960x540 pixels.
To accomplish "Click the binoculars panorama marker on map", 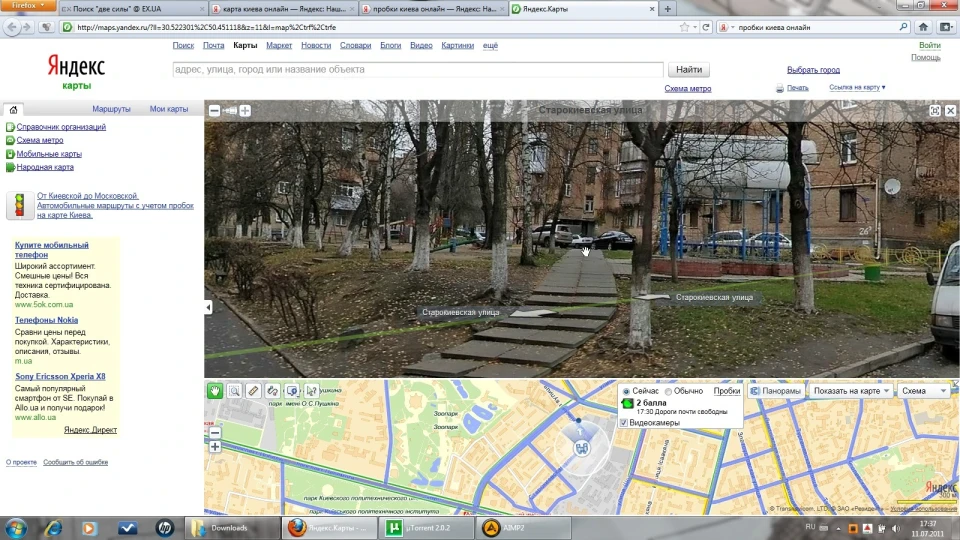I will click(x=582, y=449).
